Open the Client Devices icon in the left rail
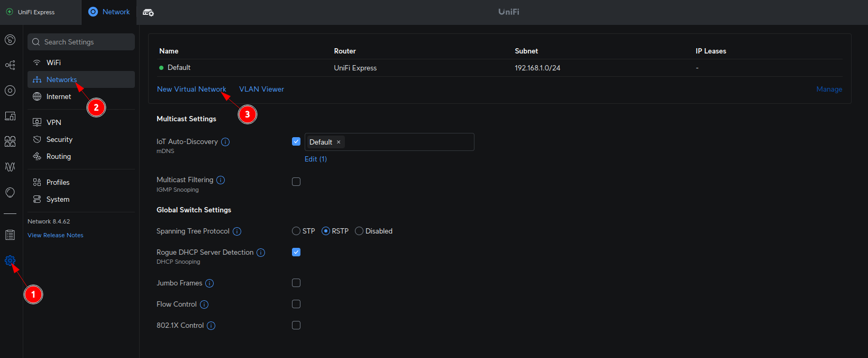This screenshot has height=358, width=868. pyautogui.click(x=10, y=116)
